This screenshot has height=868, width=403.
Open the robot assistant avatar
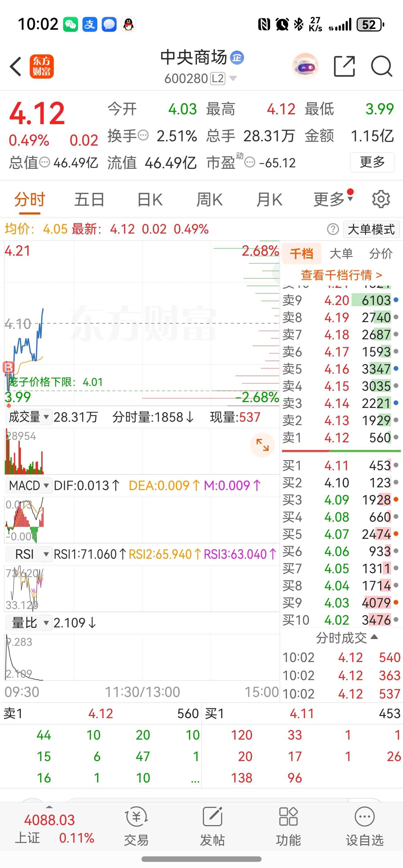click(305, 66)
